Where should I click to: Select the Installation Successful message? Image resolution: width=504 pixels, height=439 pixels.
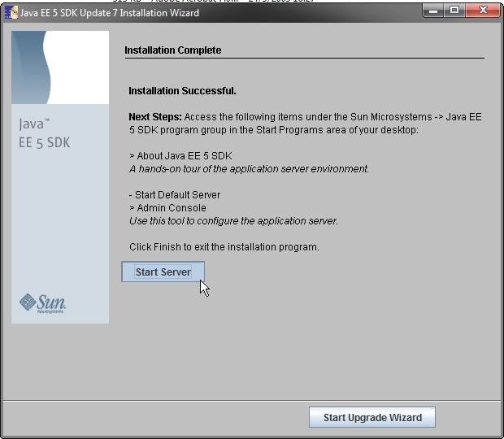click(x=182, y=91)
